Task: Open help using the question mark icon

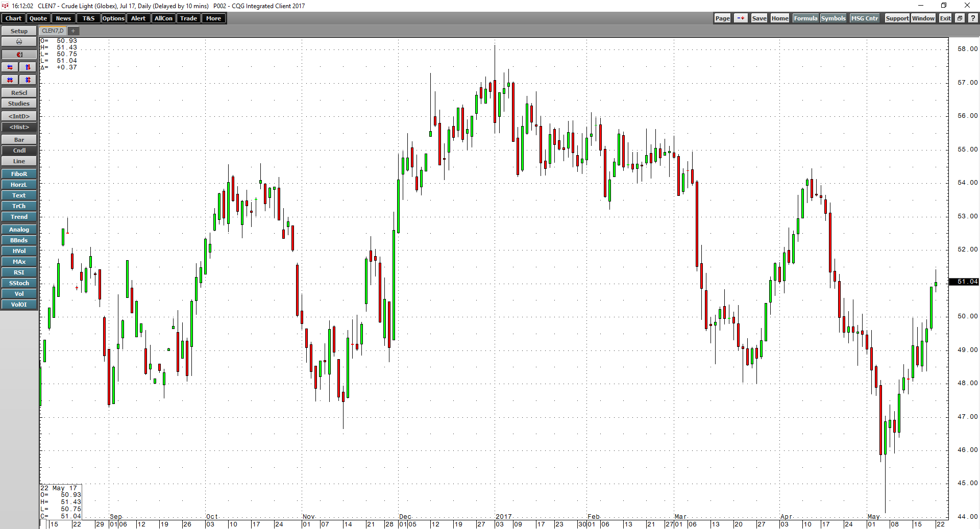Action: [x=972, y=18]
